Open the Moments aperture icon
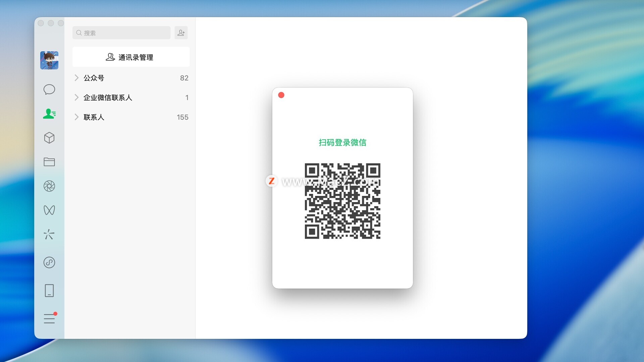 49,186
